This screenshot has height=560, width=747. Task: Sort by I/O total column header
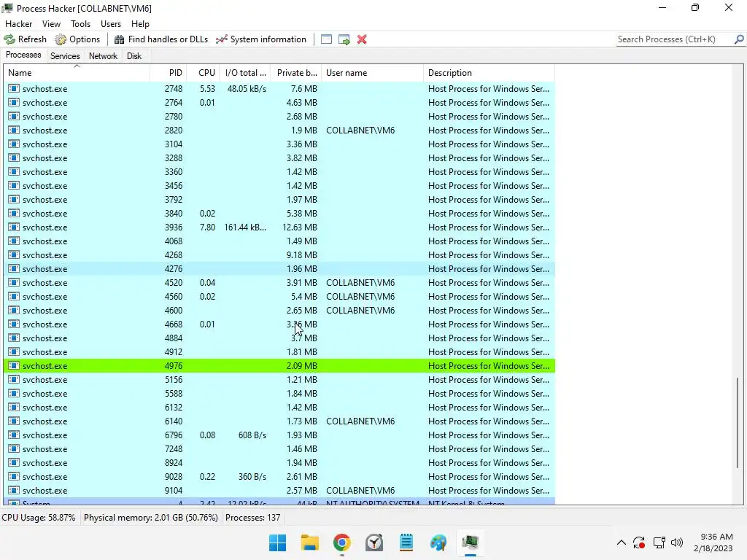[244, 73]
